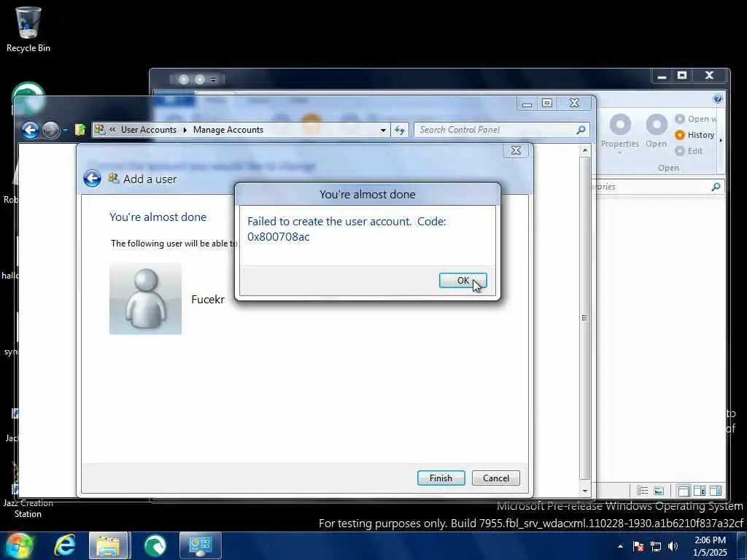Screen dimensions: 747x560
Task: Click Properties in Explorer ribbon
Action: tap(620, 134)
